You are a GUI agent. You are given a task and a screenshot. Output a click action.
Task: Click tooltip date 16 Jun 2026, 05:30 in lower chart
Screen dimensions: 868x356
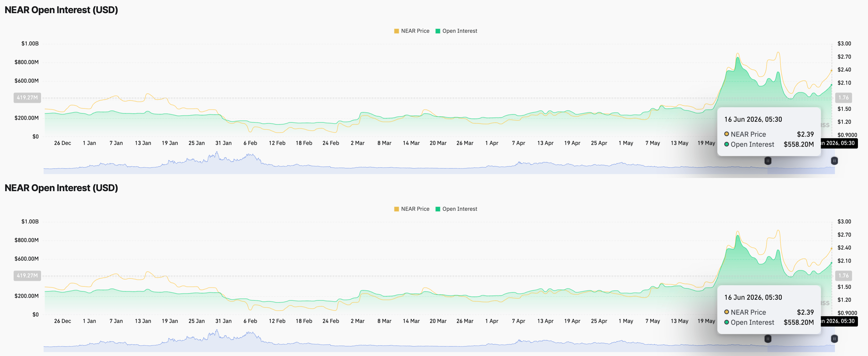[x=753, y=297]
